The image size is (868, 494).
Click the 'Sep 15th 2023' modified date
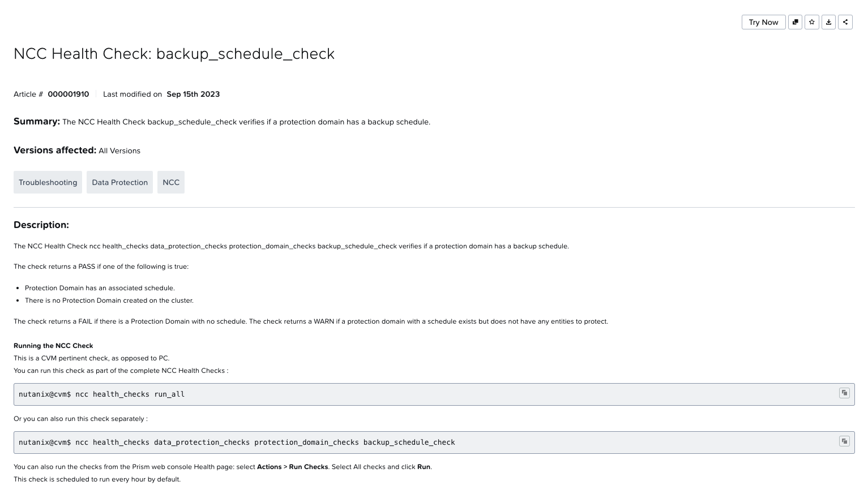click(193, 94)
